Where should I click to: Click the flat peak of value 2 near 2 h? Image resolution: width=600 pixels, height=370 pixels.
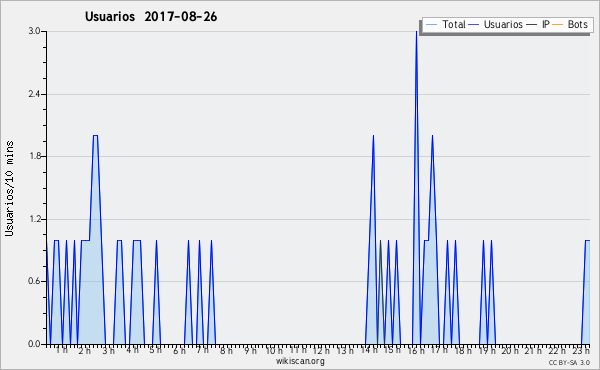pyautogui.click(x=95, y=135)
